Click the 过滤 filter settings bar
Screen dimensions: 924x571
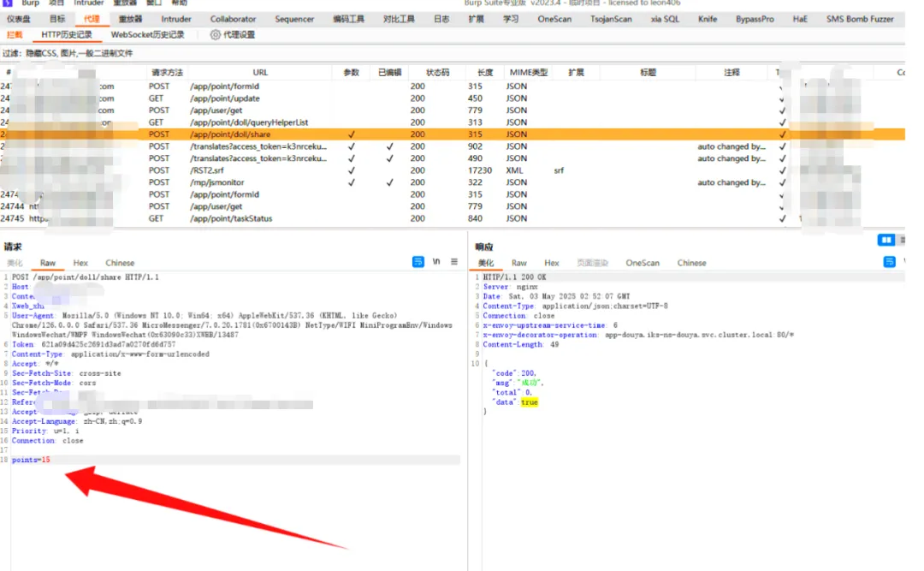tap(453, 53)
